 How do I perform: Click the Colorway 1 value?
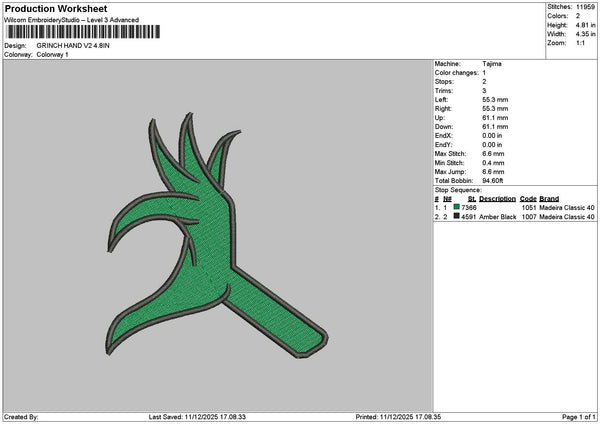(50, 55)
